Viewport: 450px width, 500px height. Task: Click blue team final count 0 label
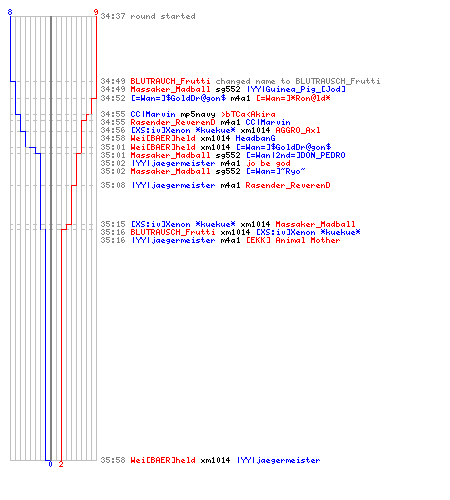(50, 464)
